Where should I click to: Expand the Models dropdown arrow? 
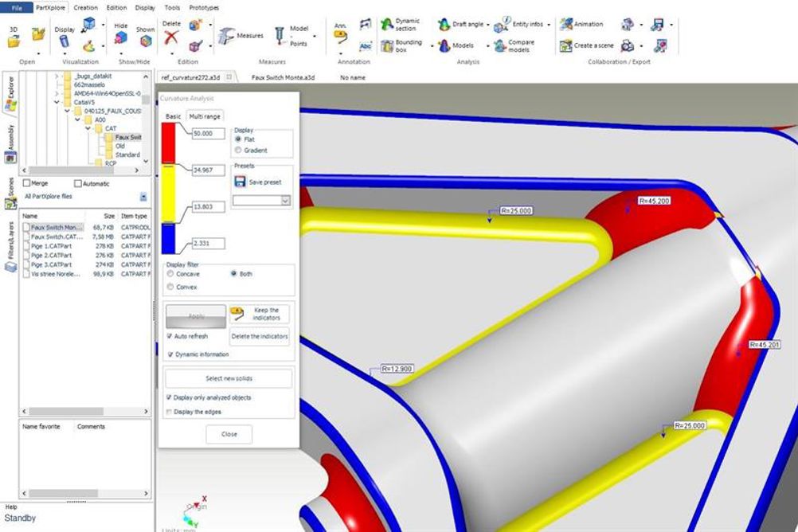tap(488, 46)
